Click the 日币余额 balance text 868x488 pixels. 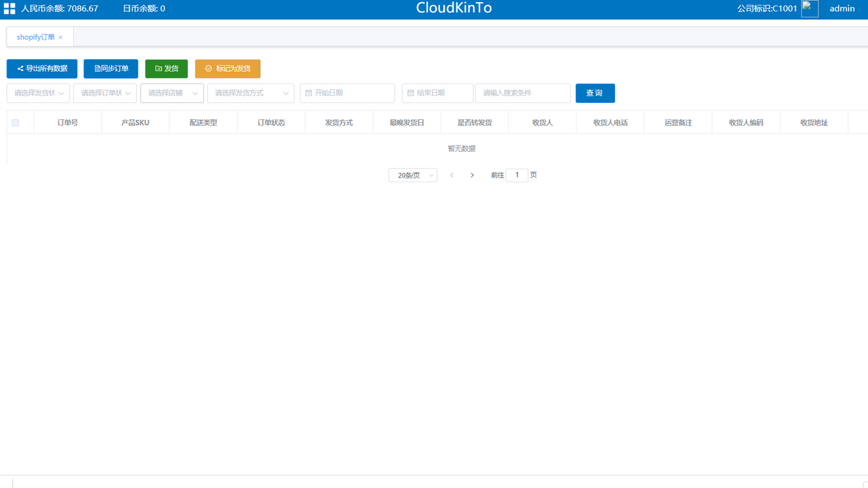pyautogui.click(x=144, y=9)
